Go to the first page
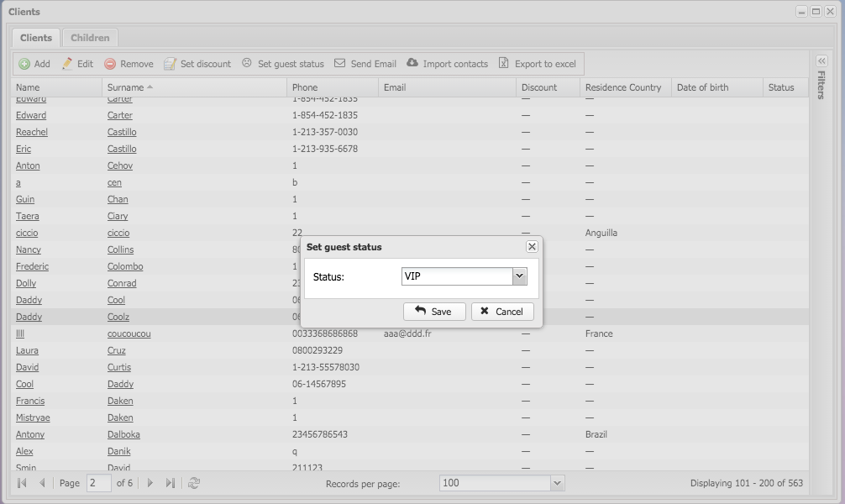The height and width of the screenshot is (504, 845). 22,483
